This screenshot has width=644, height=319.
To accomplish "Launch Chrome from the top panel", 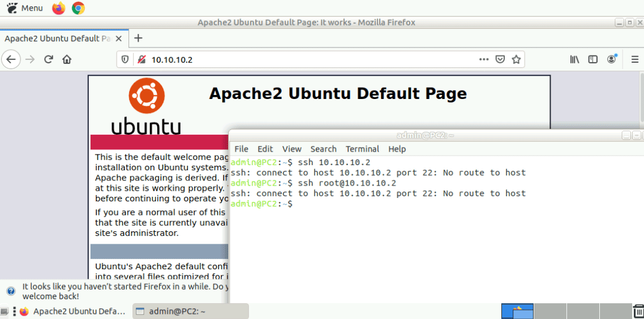I will click(x=78, y=8).
